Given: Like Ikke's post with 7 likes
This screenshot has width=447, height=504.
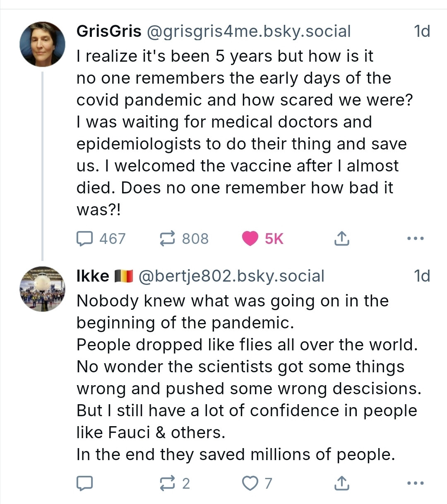Looking at the screenshot, I should pyautogui.click(x=257, y=483).
